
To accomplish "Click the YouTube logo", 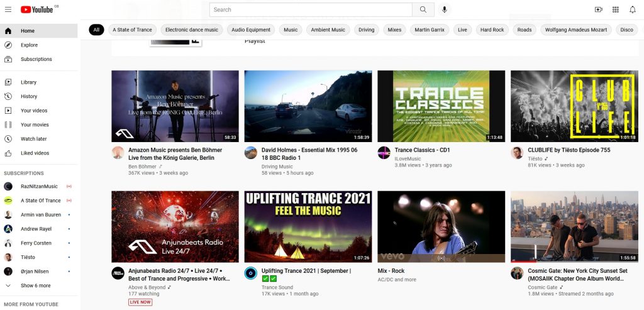I will [x=39, y=9].
